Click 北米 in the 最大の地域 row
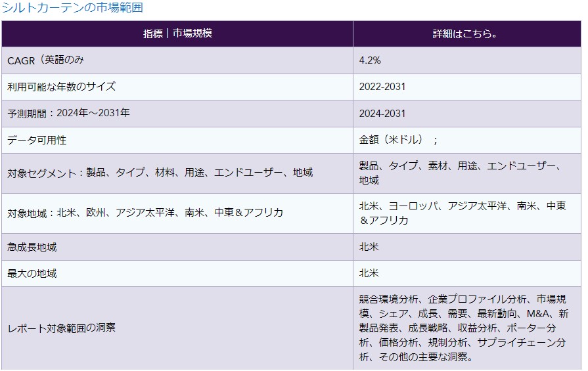This screenshot has width=588, height=371. 369,273
